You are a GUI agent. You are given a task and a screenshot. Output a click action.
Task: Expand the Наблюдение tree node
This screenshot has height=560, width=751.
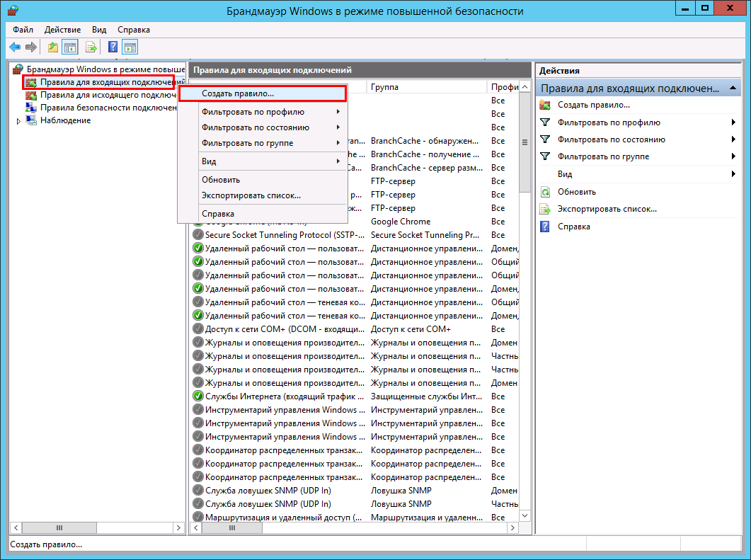[x=18, y=121]
